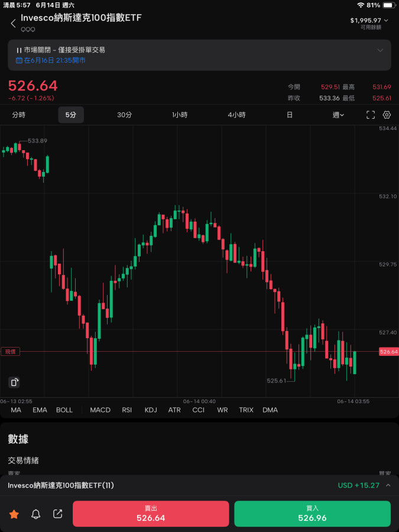Viewport: 399px width, 532px height.
Task: Tap the green 買入 526.96 button
Action: point(312,514)
